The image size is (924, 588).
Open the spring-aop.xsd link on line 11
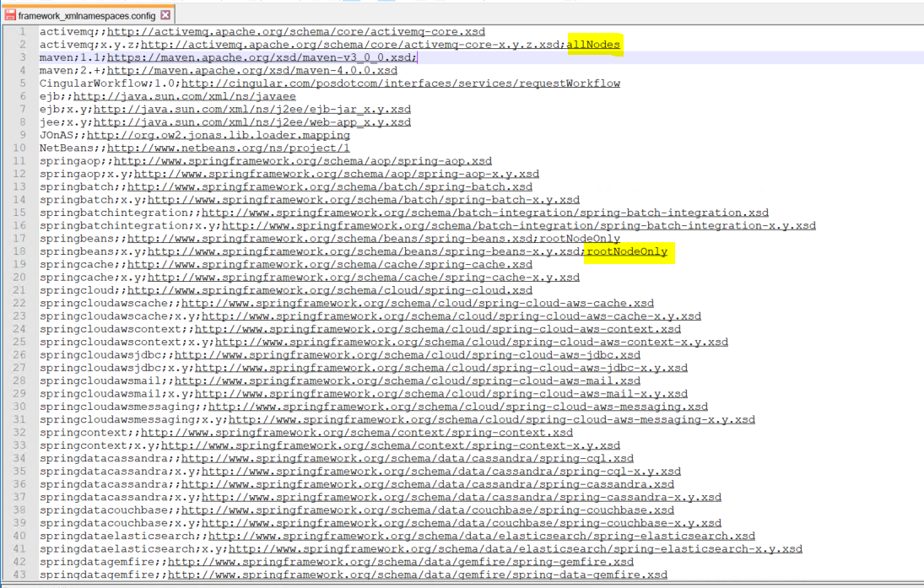coord(302,161)
